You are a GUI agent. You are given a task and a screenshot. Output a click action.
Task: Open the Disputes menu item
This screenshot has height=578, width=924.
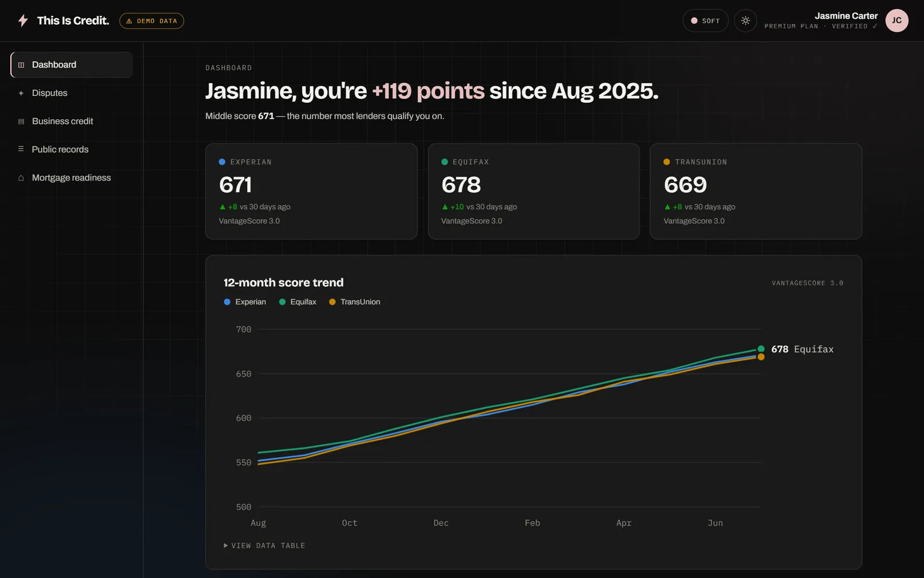(x=72, y=93)
